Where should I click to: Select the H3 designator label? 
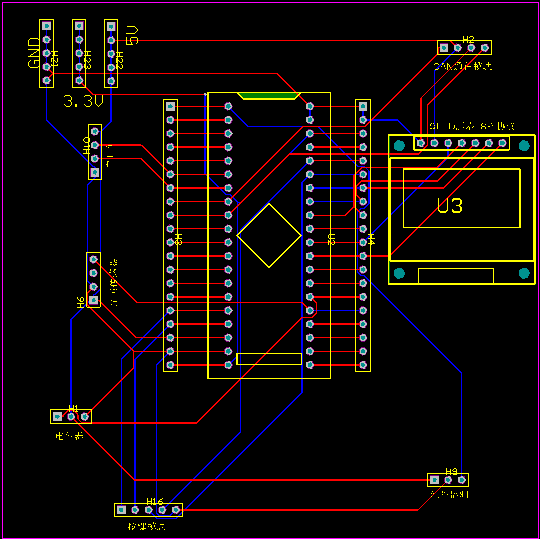[x=178, y=239]
